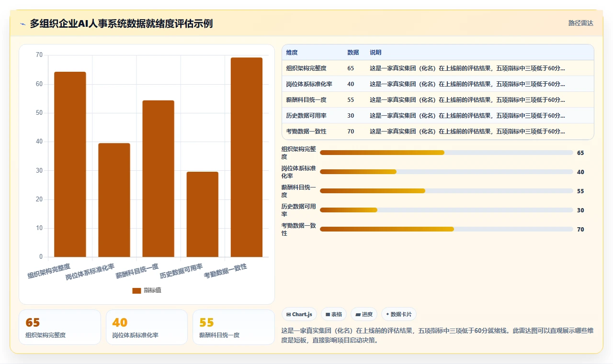The height and width of the screenshot is (364, 613).
Task: Click the 指标值 legend label
Action: tap(152, 290)
